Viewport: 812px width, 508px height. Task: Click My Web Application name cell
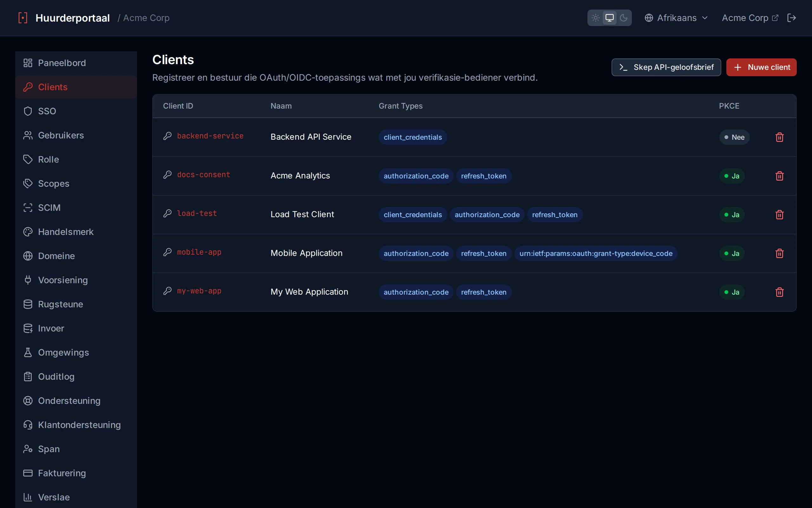point(309,292)
